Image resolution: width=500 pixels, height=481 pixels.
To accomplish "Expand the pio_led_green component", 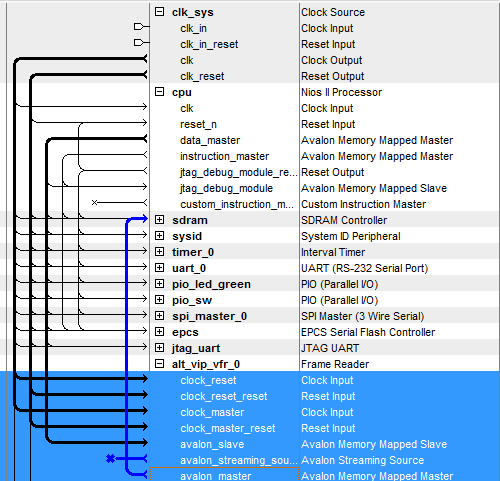I will 160,284.
